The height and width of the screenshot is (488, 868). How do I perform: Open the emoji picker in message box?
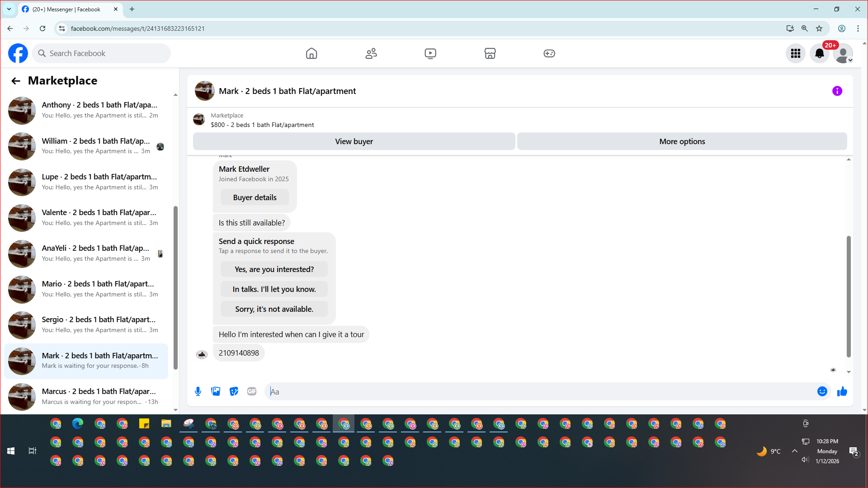tap(822, 391)
